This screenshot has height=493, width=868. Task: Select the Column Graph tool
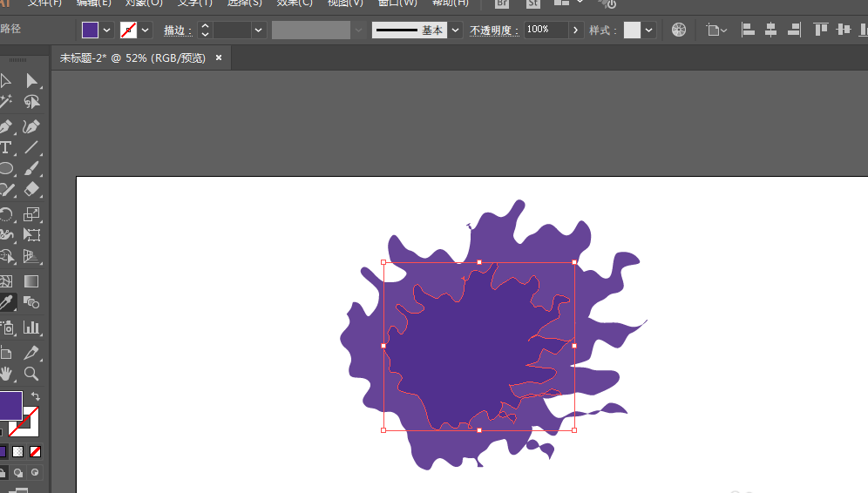coord(31,328)
